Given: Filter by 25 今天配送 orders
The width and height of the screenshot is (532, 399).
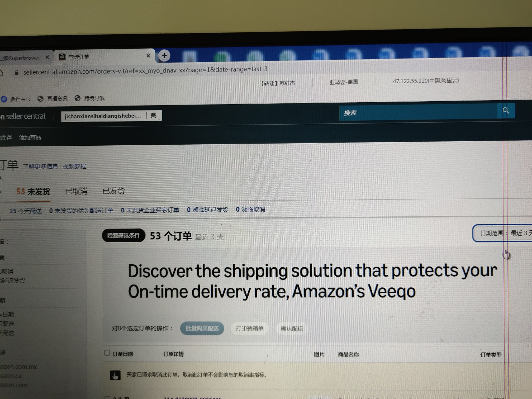Looking at the screenshot, I should tap(26, 211).
